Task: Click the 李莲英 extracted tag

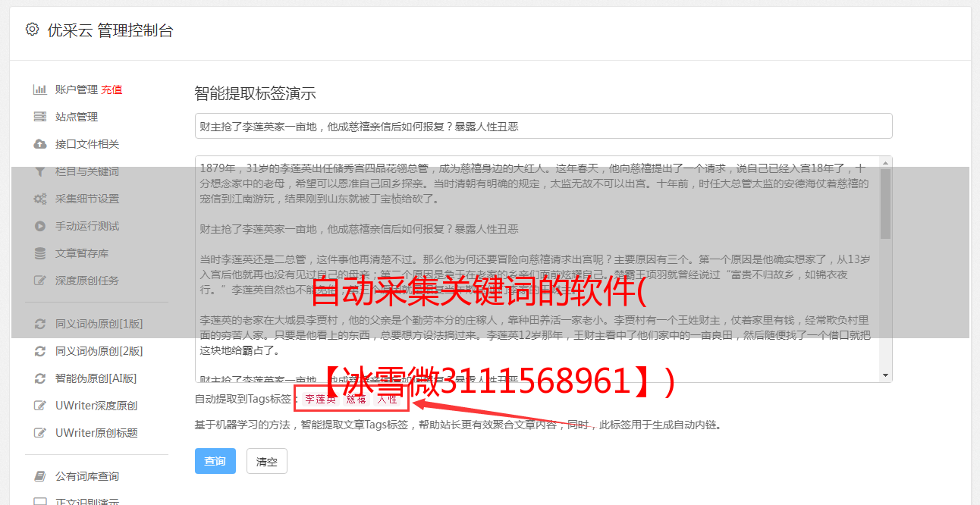Action: (x=321, y=400)
